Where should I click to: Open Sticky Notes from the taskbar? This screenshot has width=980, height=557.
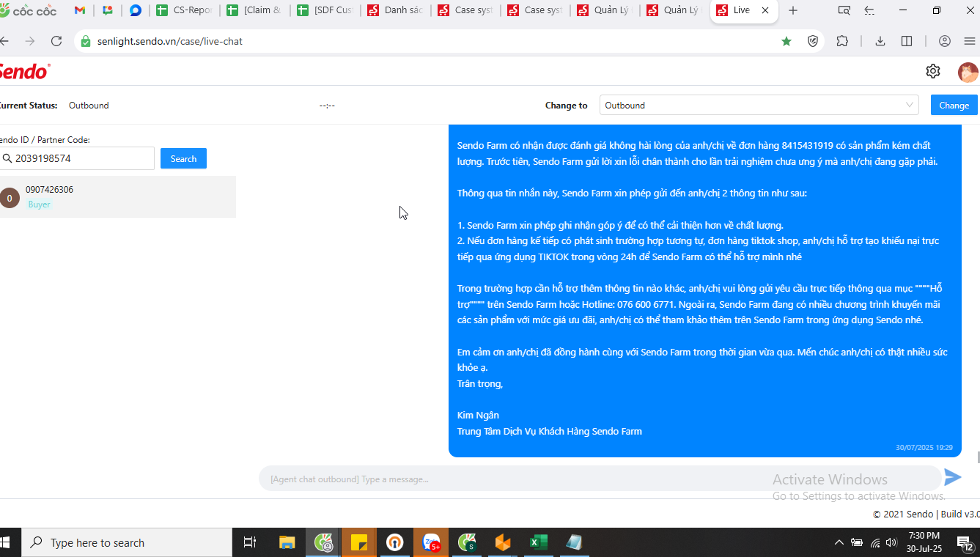coord(359,542)
